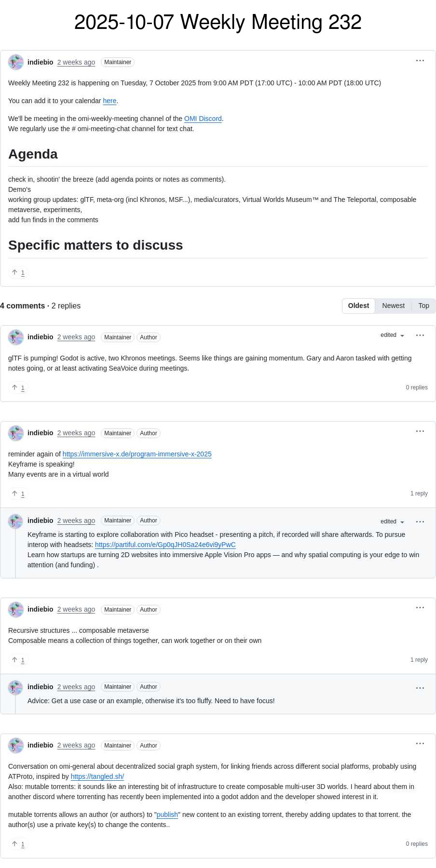Open three-dot menu on the Keyframe Pico reply
The image size is (436, 868).
(x=420, y=521)
